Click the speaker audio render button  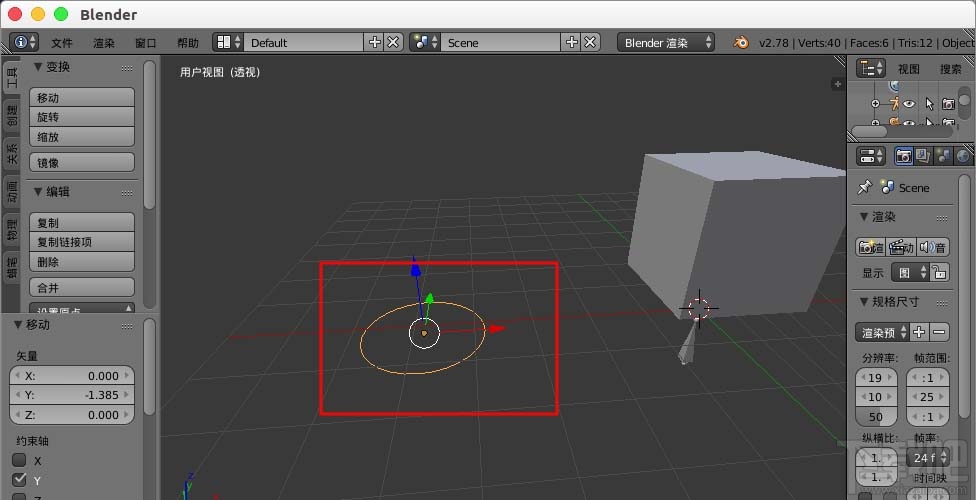(932, 248)
